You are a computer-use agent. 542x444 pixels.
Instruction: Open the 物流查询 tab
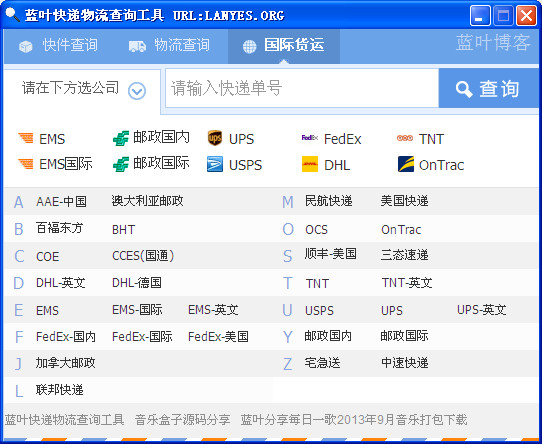(x=169, y=45)
